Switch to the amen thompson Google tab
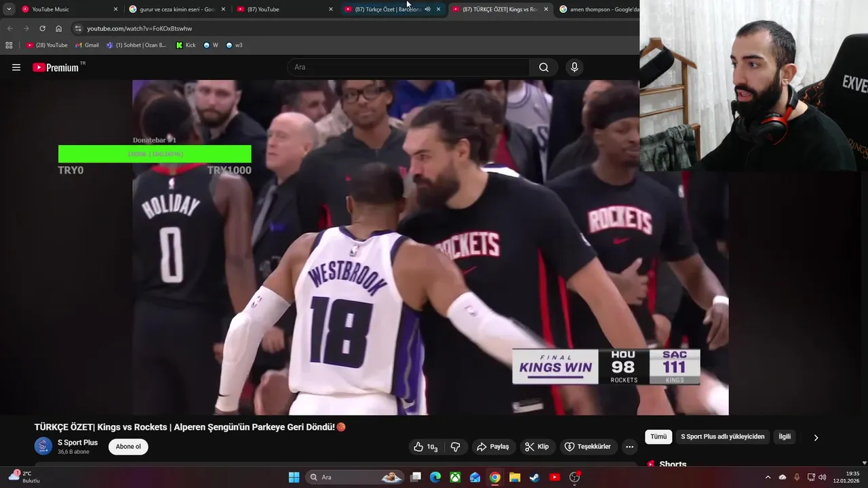 (x=598, y=9)
